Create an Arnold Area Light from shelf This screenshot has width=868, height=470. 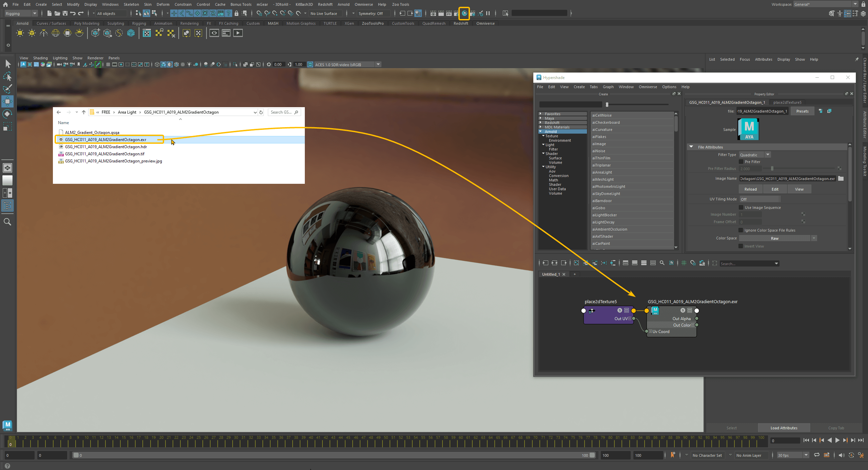[20, 33]
